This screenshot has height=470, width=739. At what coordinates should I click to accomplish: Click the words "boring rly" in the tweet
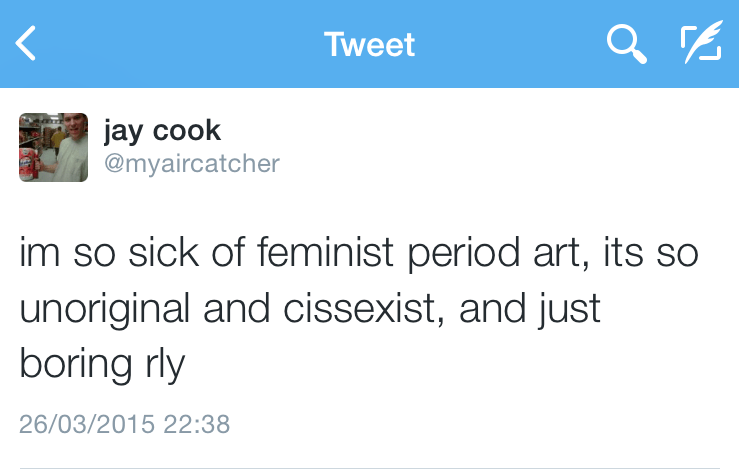103,364
